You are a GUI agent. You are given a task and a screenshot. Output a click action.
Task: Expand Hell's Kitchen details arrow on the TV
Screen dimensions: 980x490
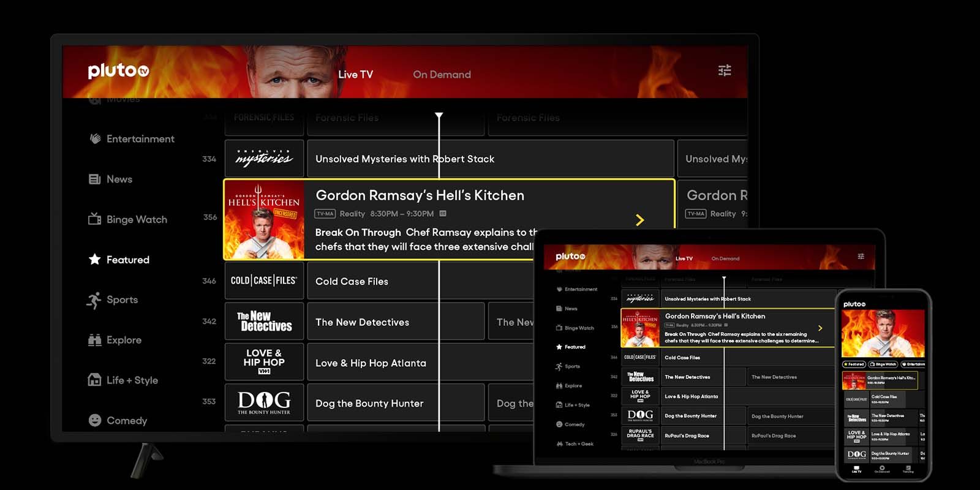pos(640,220)
